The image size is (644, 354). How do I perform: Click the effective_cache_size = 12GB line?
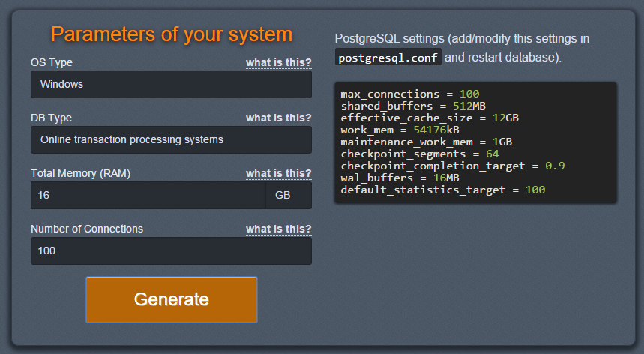point(430,118)
